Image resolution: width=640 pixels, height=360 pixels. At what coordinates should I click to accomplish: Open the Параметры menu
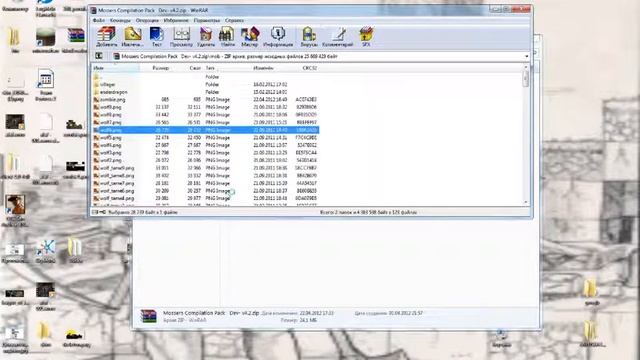(207, 20)
